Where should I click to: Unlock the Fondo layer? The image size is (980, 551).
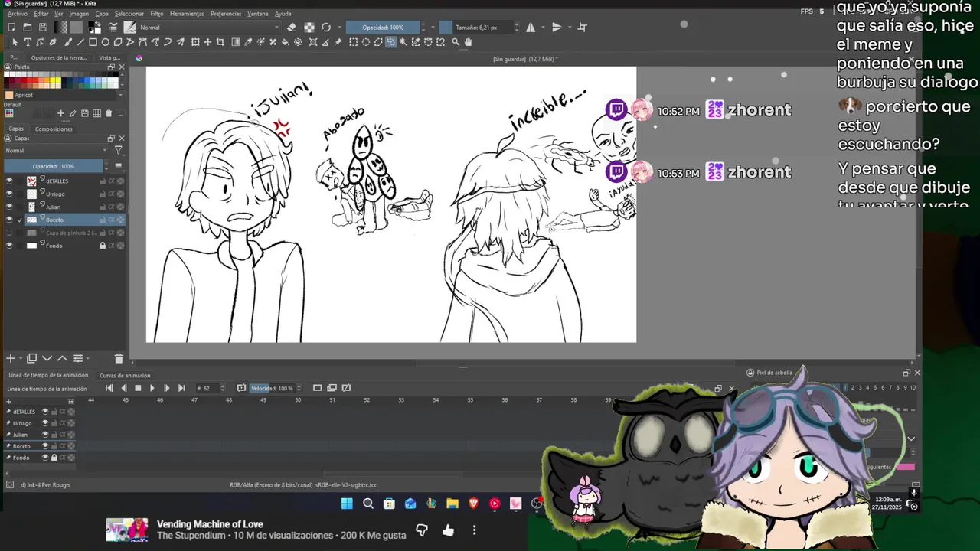pos(102,246)
